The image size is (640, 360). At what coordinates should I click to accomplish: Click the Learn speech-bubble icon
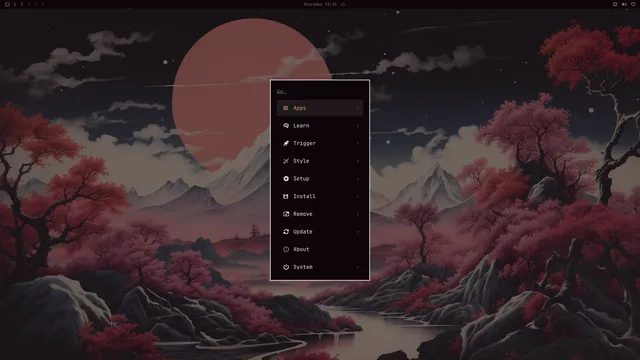286,126
